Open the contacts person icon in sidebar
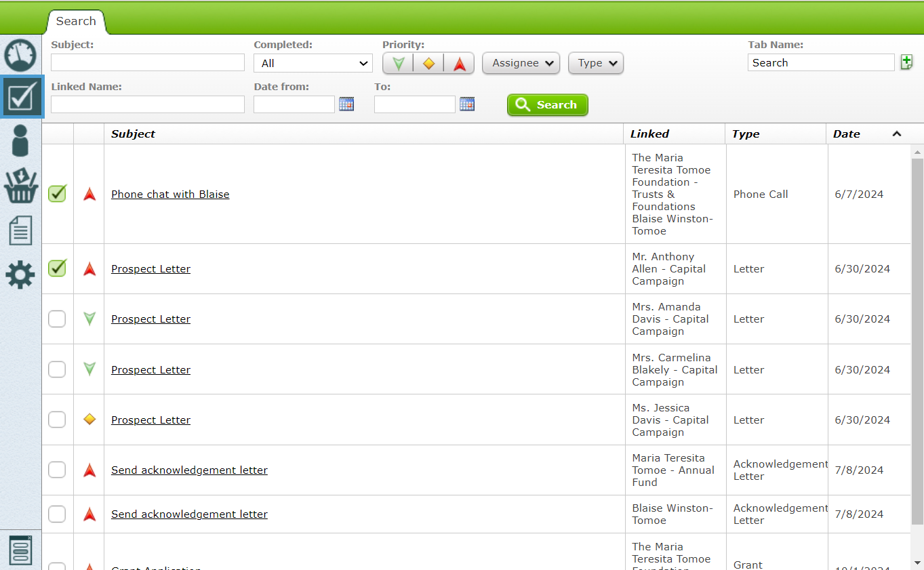The height and width of the screenshot is (570, 924). click(20, 141)
